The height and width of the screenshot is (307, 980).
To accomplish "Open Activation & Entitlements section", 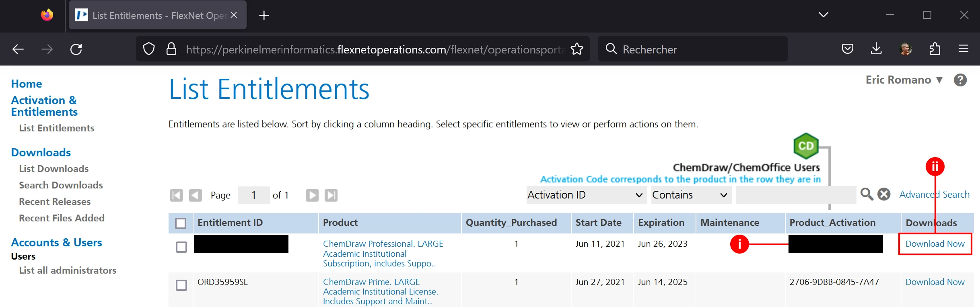I will tap(44, 106).
